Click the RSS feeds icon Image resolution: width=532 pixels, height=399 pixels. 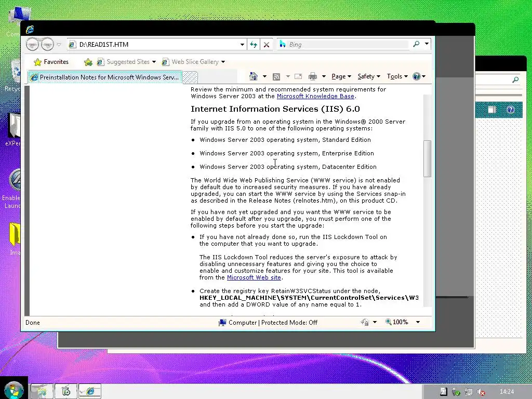click(276, 77)
